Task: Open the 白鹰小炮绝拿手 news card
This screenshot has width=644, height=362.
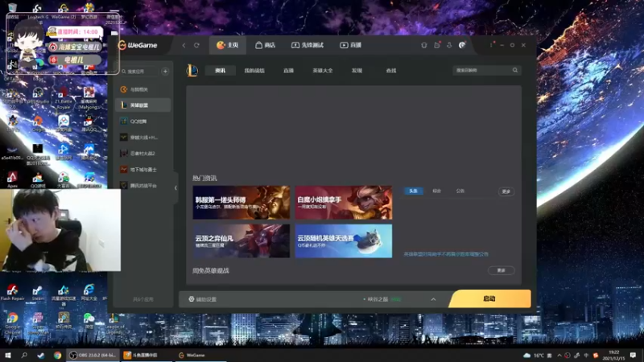Action: [344, 203]
